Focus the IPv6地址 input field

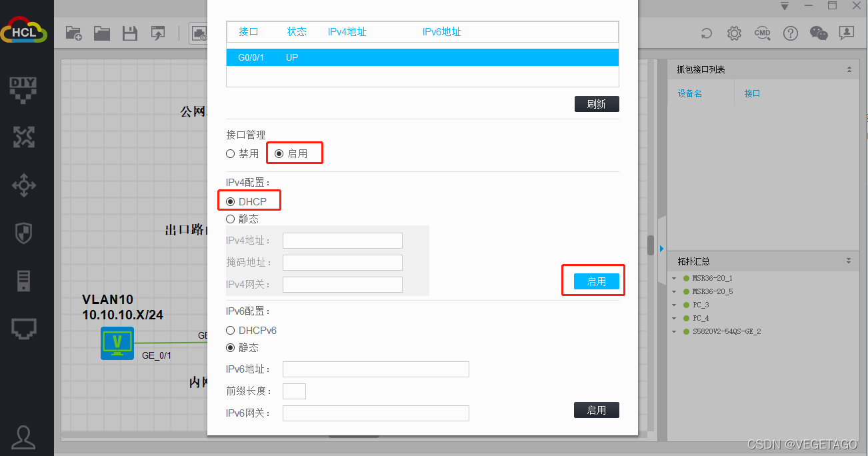point(376,369)
